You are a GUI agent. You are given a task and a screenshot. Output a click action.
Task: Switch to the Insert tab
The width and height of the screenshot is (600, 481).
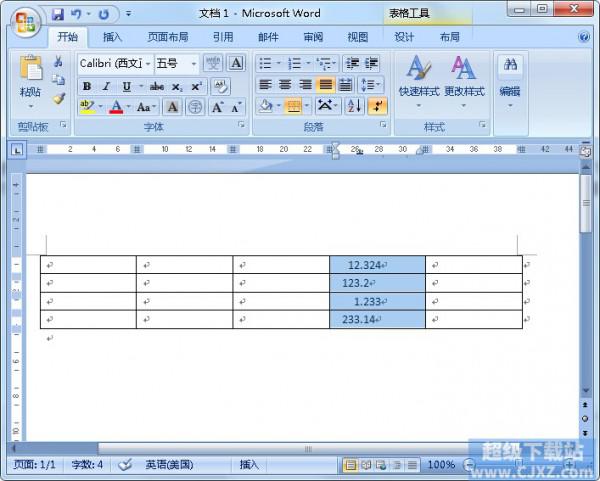coord(112,37)
